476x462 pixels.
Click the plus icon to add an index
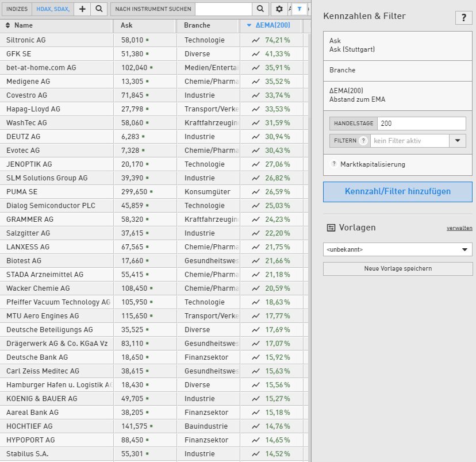coord(82,9)
